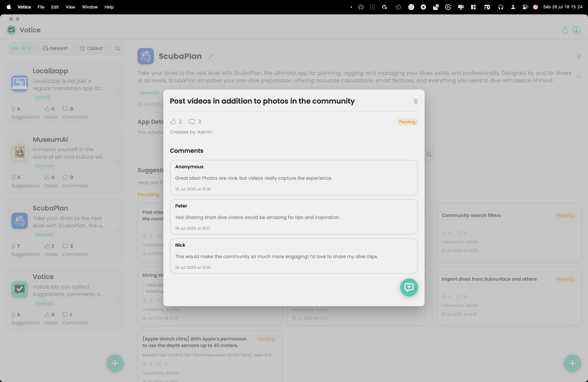The image size is (588, 382).
Task: Expand the ScubaPlan description chevron
Action: pyautogui.click(x=579, y=77)
